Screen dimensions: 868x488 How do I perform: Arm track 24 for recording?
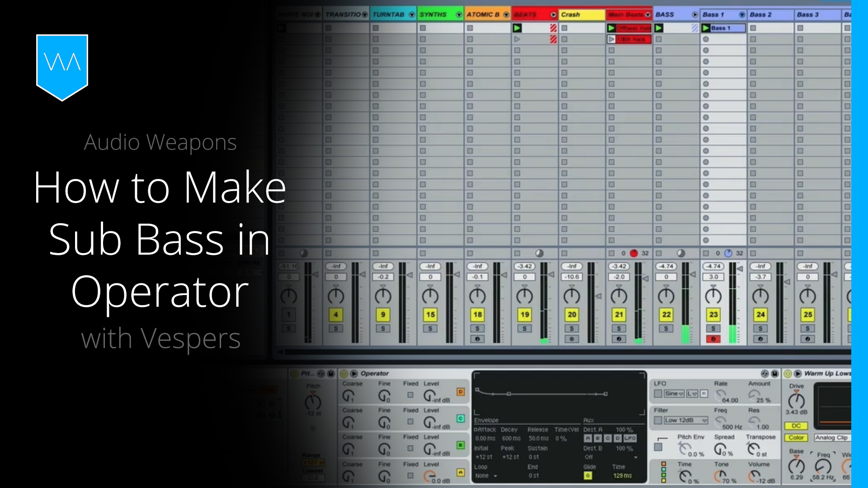(x=760, y=339)
